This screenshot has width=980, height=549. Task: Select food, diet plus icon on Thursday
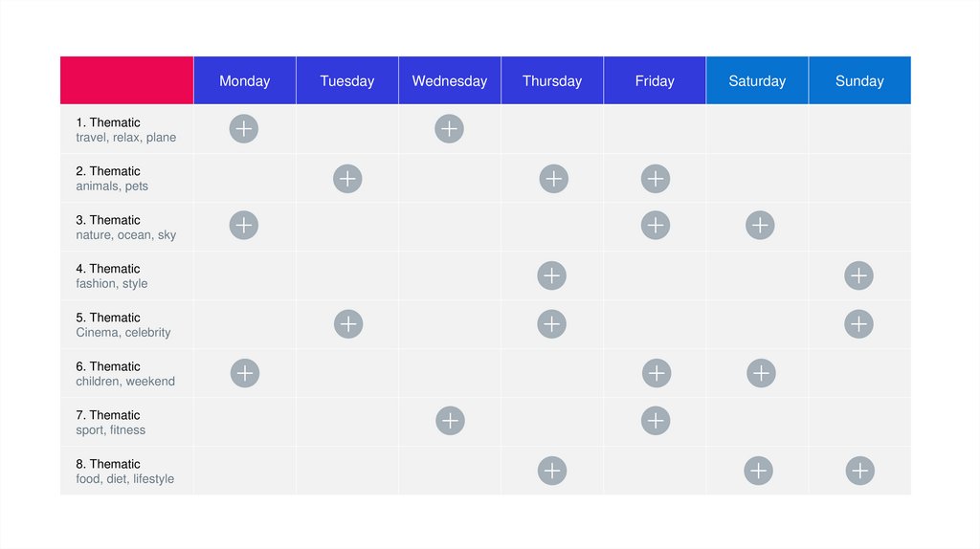[x=552, y=471]
